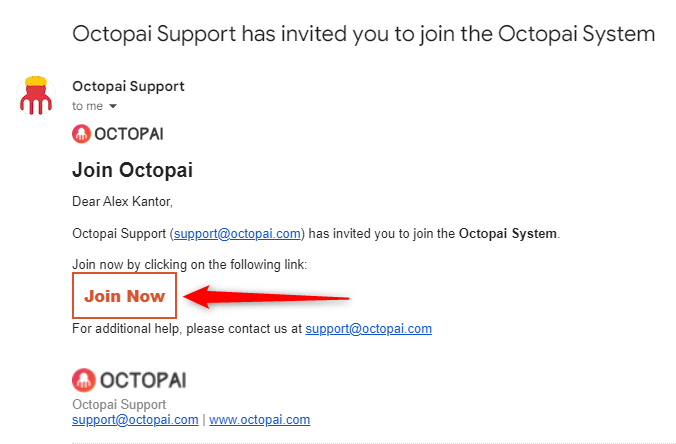
Task: Click the red Octopai logo icon above the heading
Action: pos(82,134)
